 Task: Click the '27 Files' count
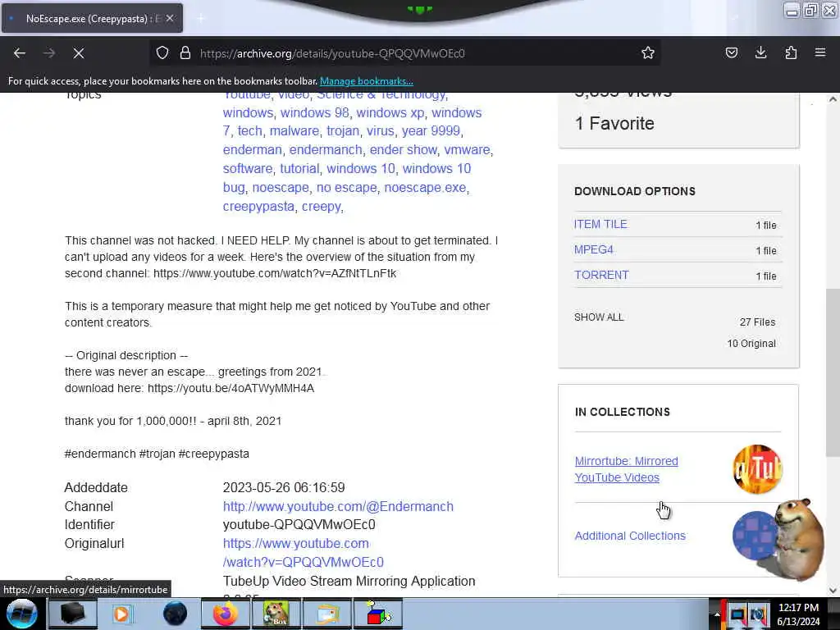click(x=757, y=322)
